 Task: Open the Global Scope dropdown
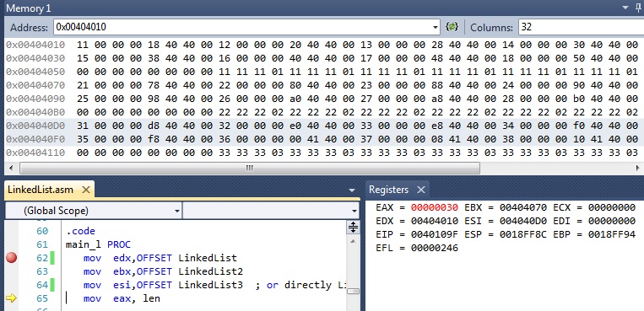pos(177,211)
